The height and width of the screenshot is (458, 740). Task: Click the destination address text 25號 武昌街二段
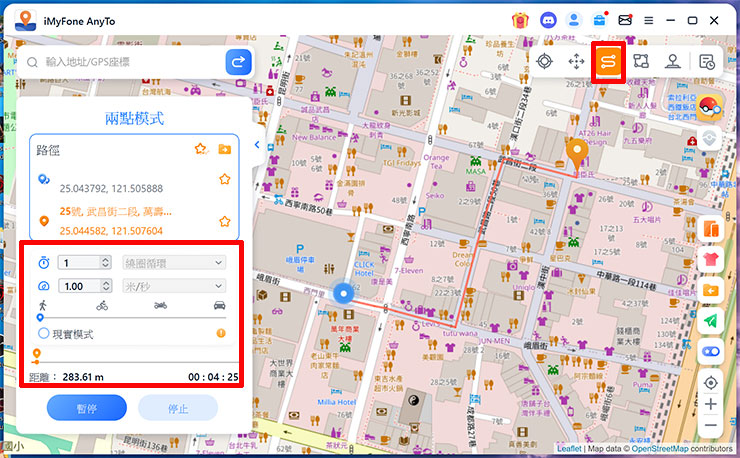tap(115, 212)
